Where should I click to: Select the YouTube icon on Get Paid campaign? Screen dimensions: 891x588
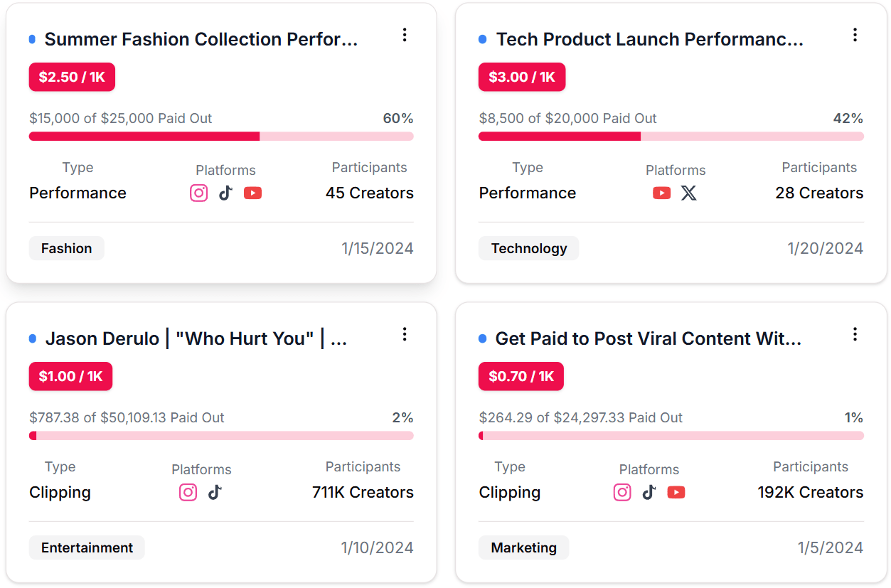(676, 492)
